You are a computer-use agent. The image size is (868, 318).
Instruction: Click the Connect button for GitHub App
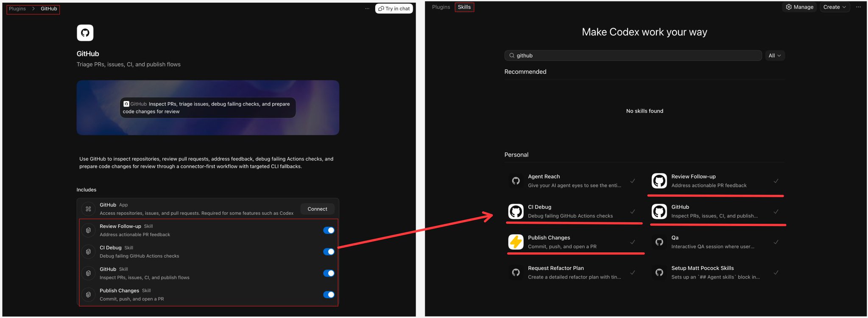point(317,209)
